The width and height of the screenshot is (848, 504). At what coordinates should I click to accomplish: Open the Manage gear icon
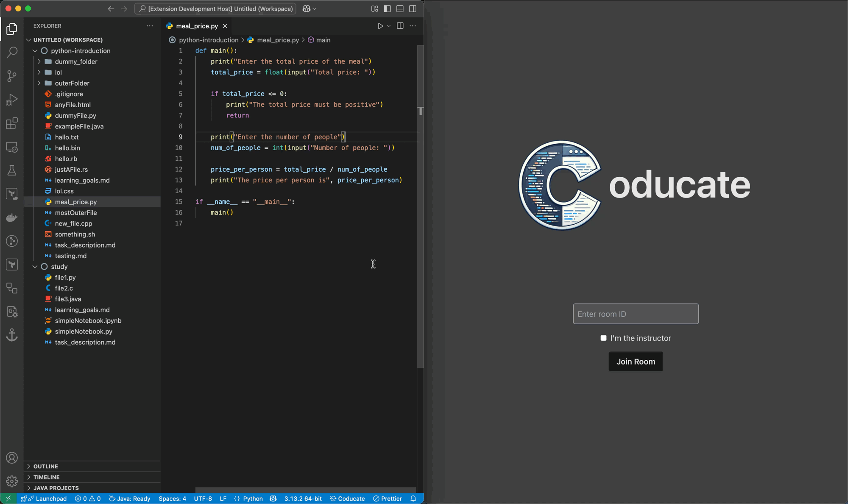pos(12,481)
